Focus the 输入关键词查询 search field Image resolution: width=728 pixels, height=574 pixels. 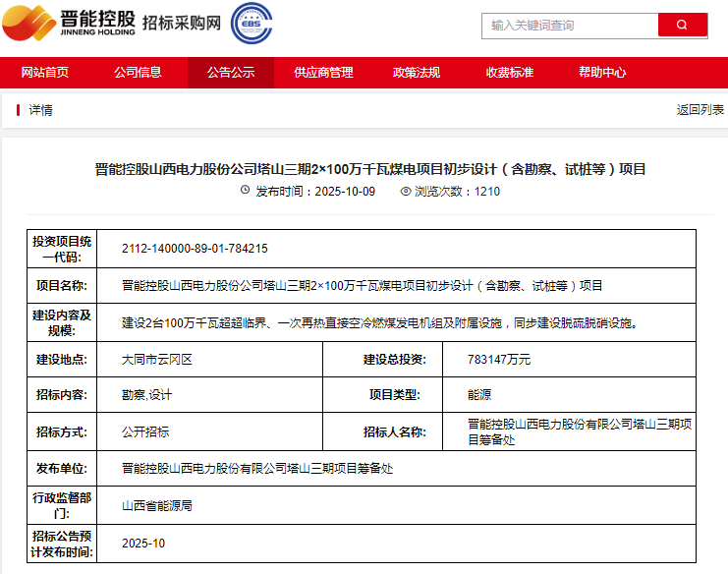[570, 26]
